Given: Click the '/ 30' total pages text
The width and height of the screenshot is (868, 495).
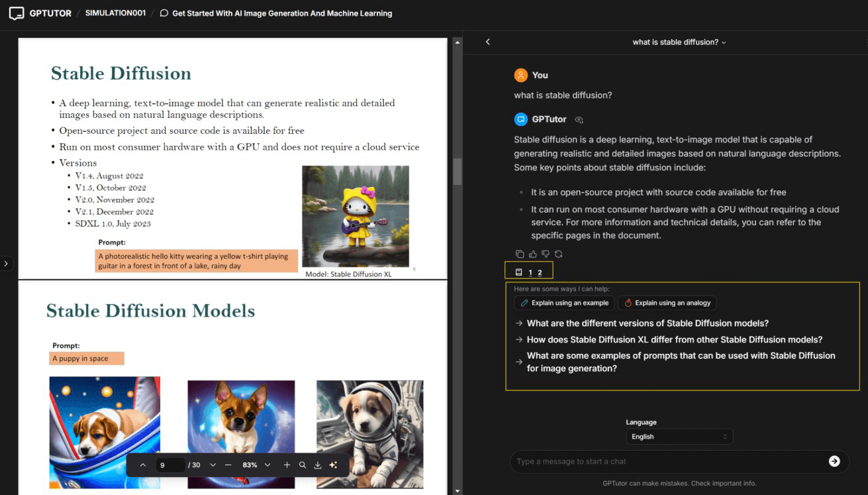Looking at the screenshot, I should coord(195,465).
